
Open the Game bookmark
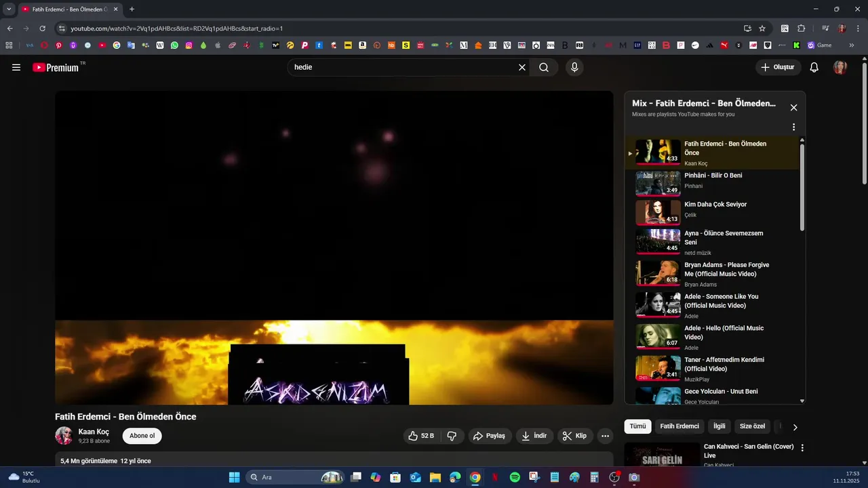[x=819, y=45]
